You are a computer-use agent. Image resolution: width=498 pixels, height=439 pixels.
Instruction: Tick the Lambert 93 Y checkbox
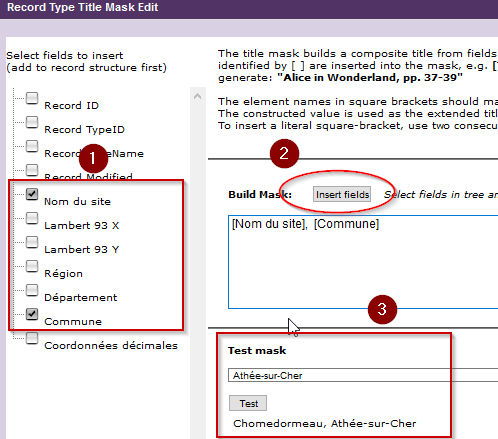click(x=32, y=242)
